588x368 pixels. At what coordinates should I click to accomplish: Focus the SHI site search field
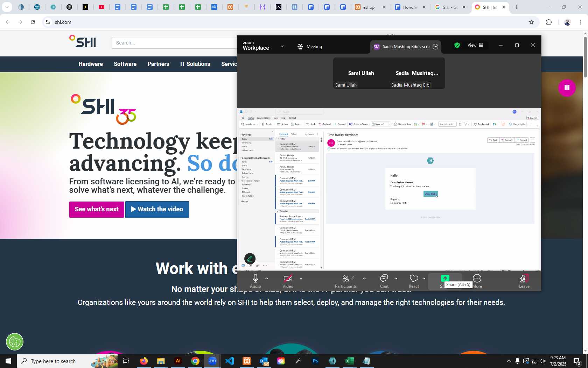point(174,43)
